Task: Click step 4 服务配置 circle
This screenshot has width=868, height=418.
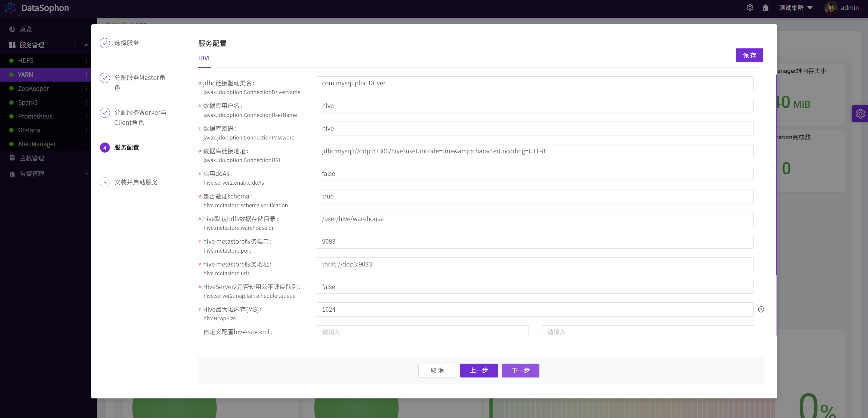Action: click(x=105, y=147)
